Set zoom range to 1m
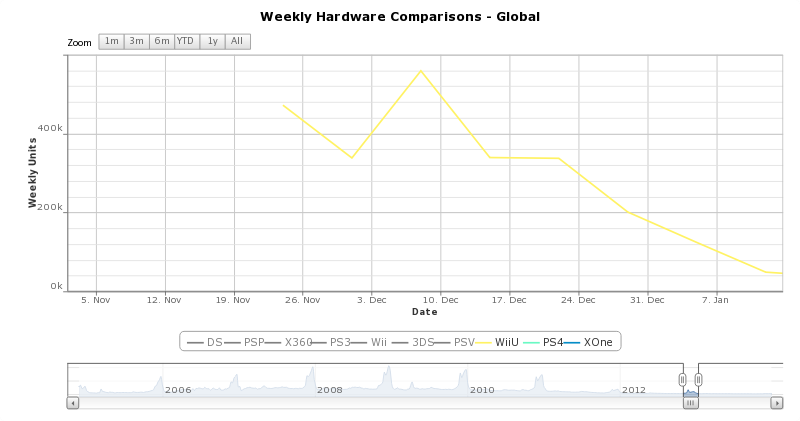Image resolution: width=800 pixels, height=421 pixels. (x=111, y=41)
